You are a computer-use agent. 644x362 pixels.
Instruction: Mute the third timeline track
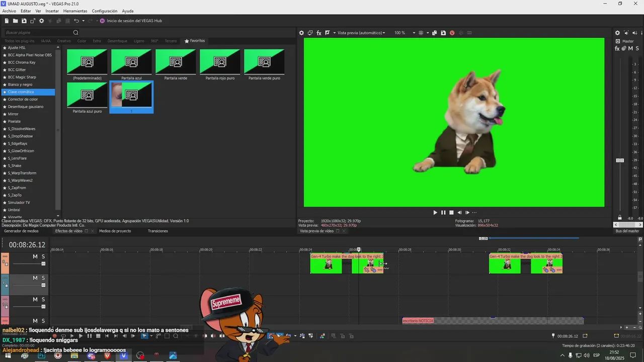tap(35, 299)
